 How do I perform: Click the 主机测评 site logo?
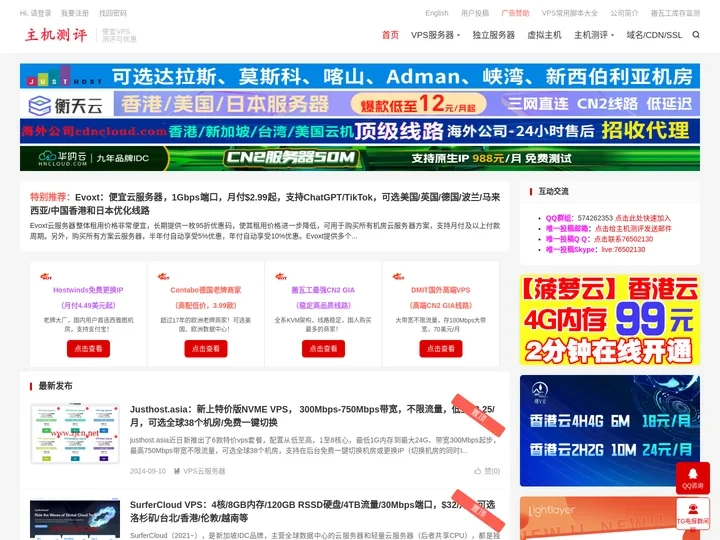point(56,34)
